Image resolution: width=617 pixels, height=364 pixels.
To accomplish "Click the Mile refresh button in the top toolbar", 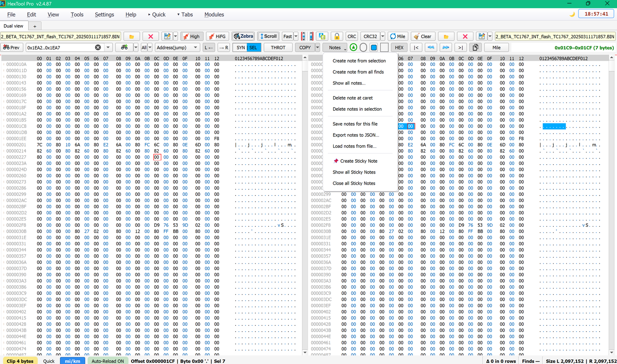I will click(x=398, y=36).
